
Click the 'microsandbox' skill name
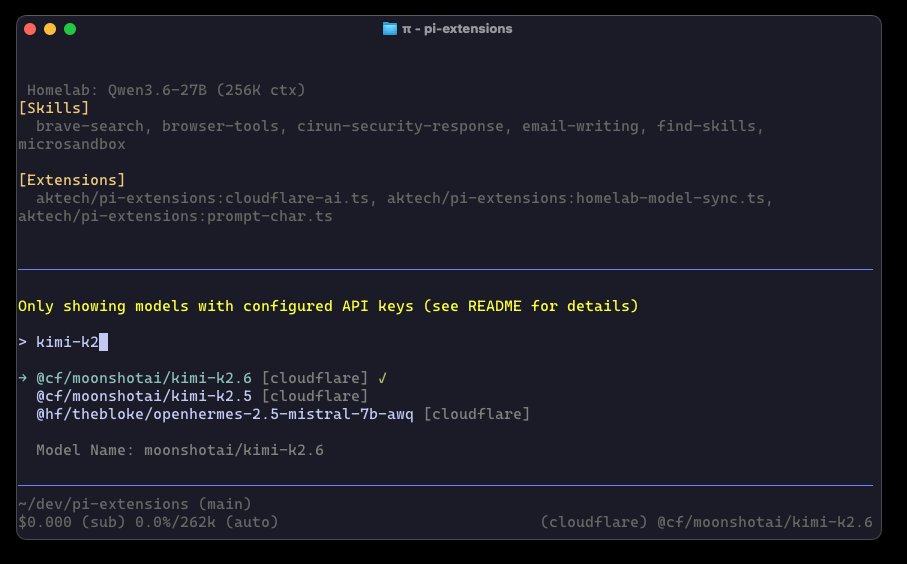(72, 144)
